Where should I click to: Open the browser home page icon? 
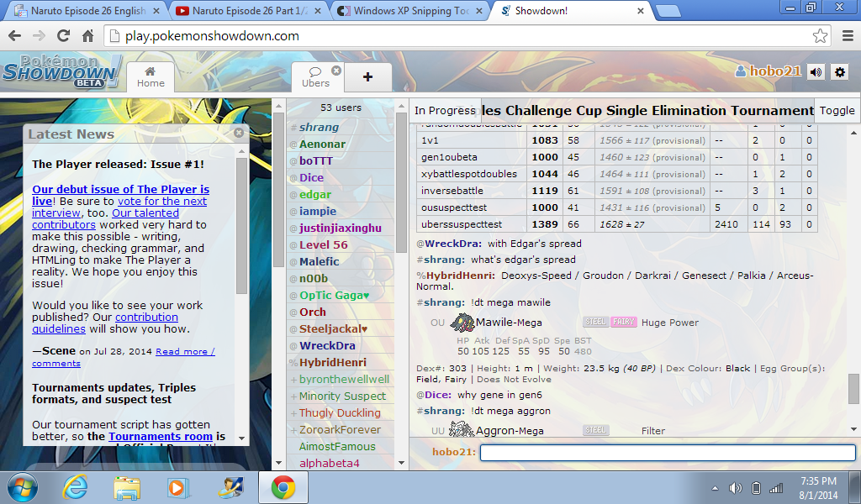tap(87, 36)
